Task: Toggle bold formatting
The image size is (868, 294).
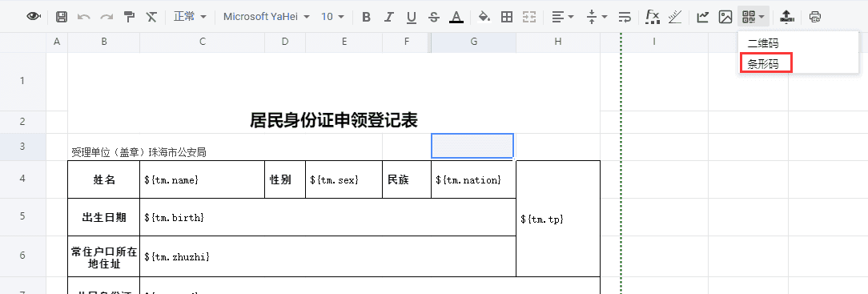Action: [366, 17]
